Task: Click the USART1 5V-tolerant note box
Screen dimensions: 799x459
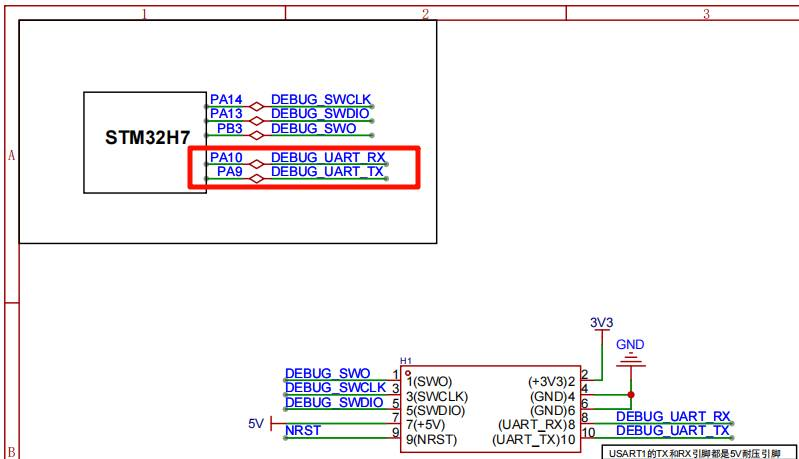Action: click(700, 453)
